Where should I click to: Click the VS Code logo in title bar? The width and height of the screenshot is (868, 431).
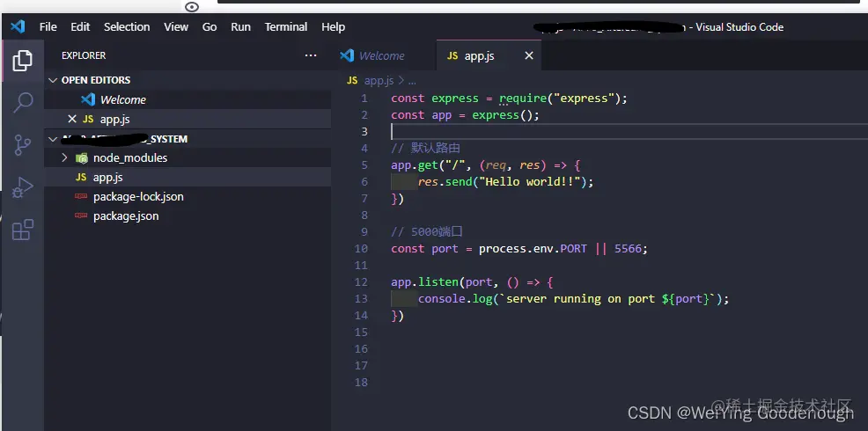pos(18,26)
